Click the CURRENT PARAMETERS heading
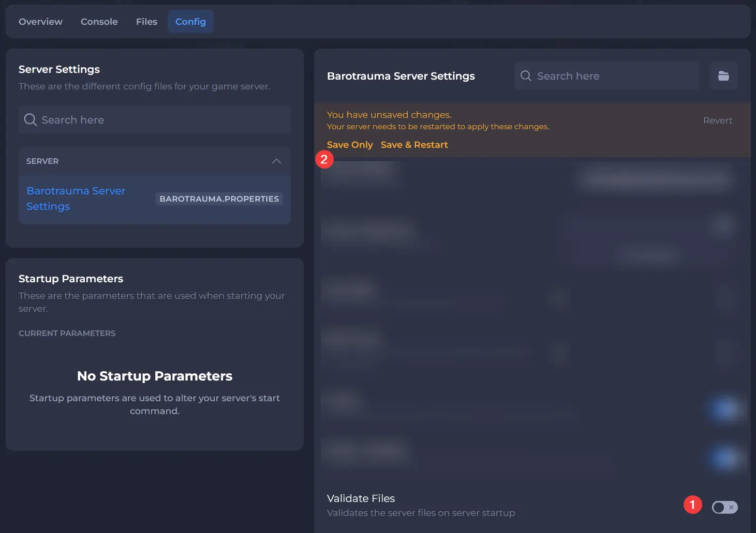This screenshot has width=756, height=533. click(x=67, y=333)
